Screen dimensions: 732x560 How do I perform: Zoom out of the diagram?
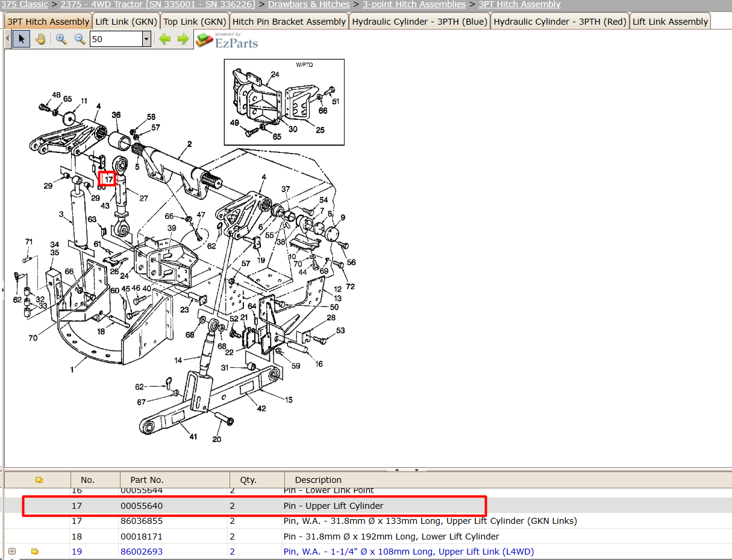coord(80,40)
